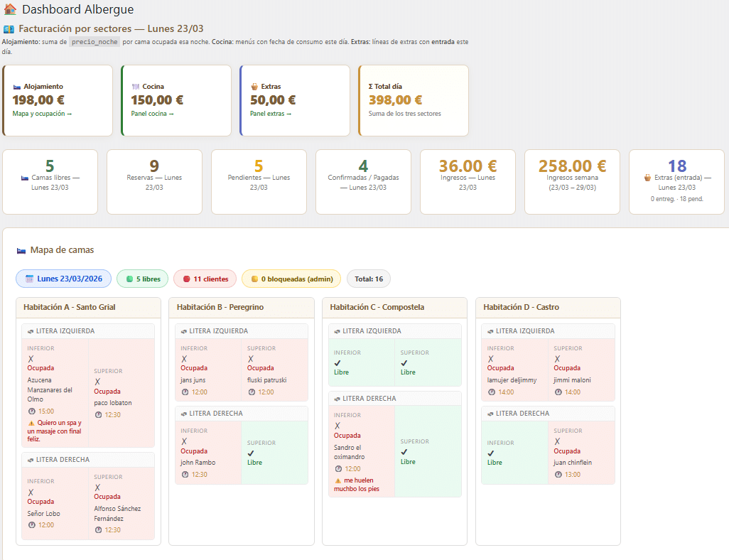Screen dimensions: 729x560
Task: Click the cutlery icon in Cocina card
Action: tap(136, 87)
